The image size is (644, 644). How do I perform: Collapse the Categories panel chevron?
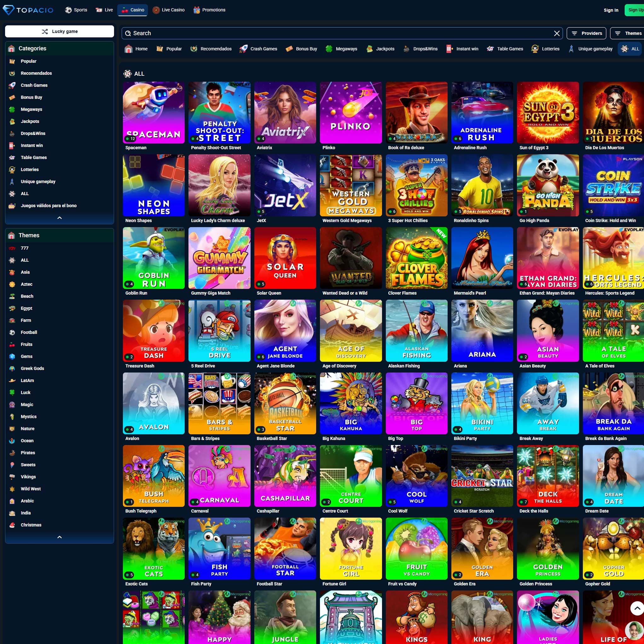click(60, 218)
